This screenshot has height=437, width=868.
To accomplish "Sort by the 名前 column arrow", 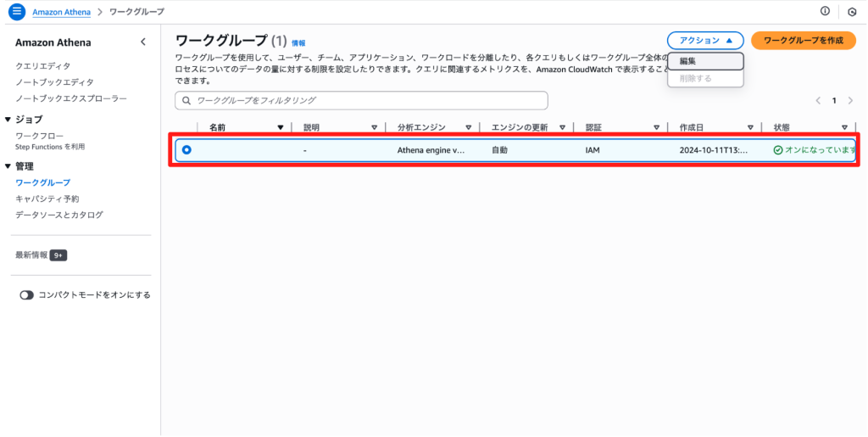I will coord(280,127).
